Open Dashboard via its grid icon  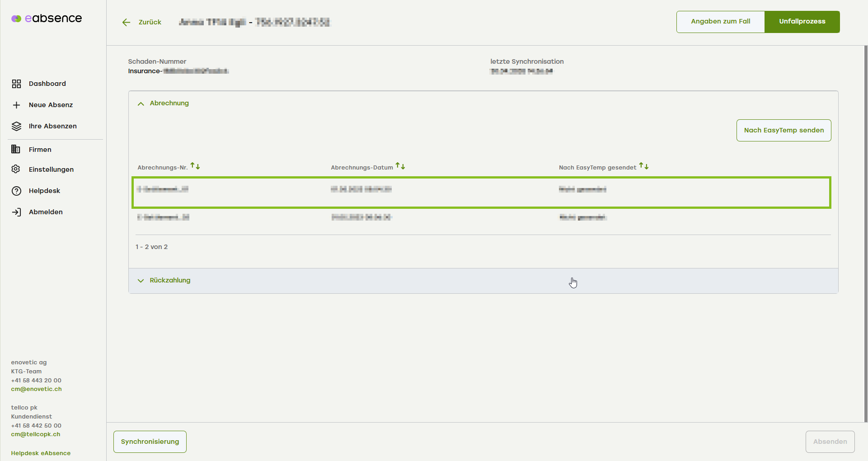16,84
